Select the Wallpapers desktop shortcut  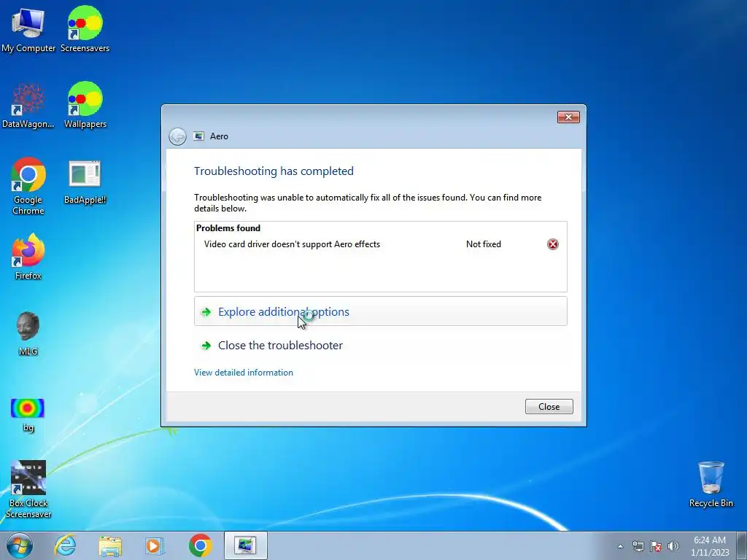pyautogui.click(x=85, y=106)
